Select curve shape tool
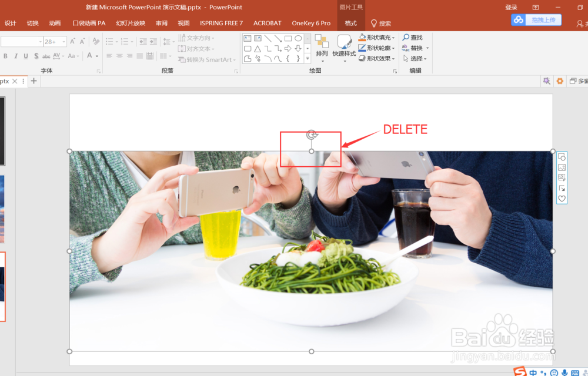 pyautogui.click(x=278, y=58)
